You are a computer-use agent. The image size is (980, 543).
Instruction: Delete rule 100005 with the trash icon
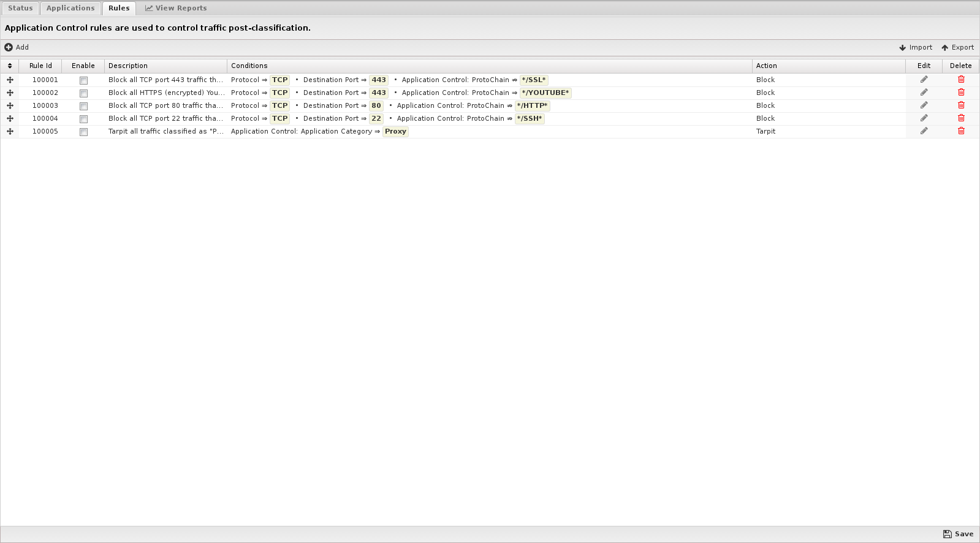tap(961, 131)
